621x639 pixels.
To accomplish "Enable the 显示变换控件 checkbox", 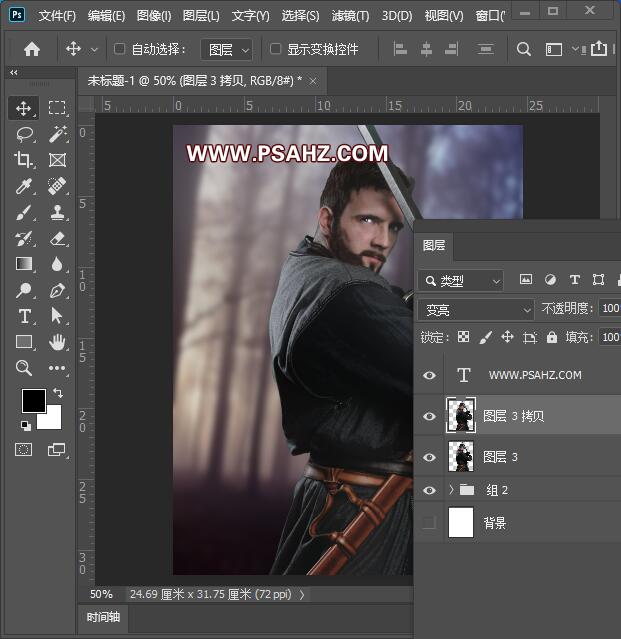I will tap(275, 49).
